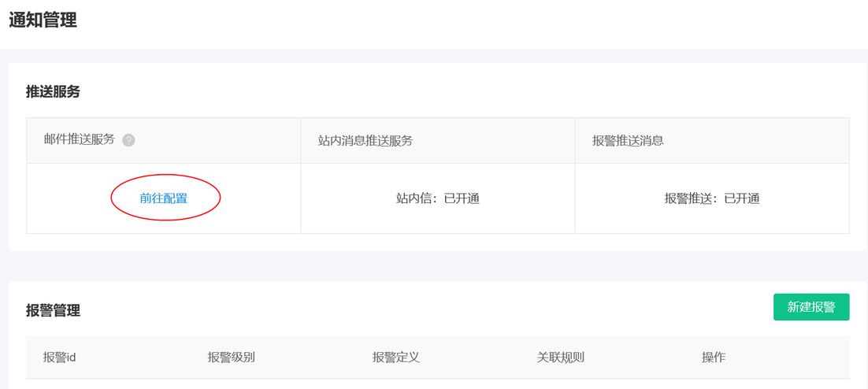
Task: Click the 已开通 text for 报警推送
Action: pos(742,198)
